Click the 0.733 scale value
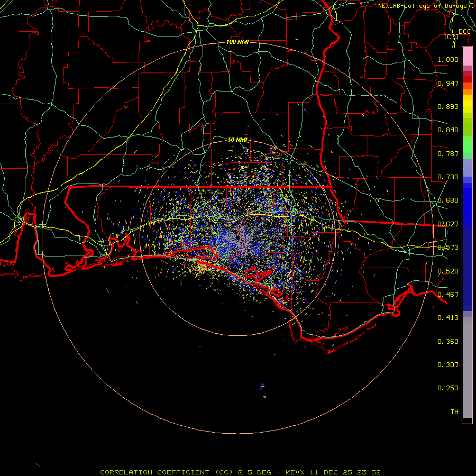This screenshot has width=476, height=476. click(448, 177)
